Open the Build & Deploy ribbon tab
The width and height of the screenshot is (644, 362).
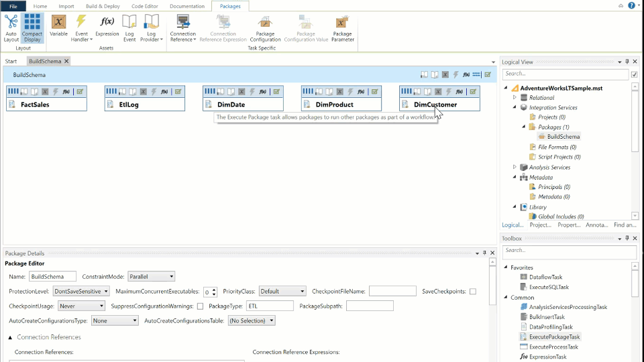coord(103,6)
